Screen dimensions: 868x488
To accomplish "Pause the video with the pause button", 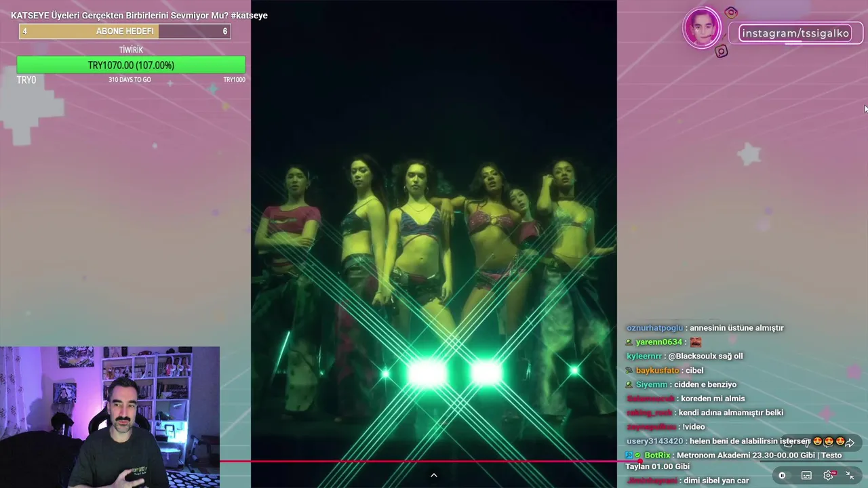I will [x=782, y=476].
